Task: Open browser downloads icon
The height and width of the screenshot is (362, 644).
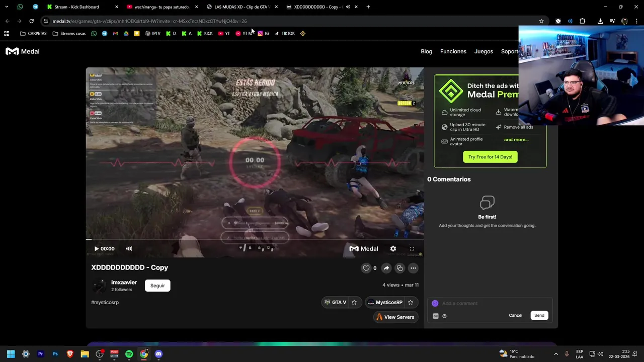Action: pos(600,21)
